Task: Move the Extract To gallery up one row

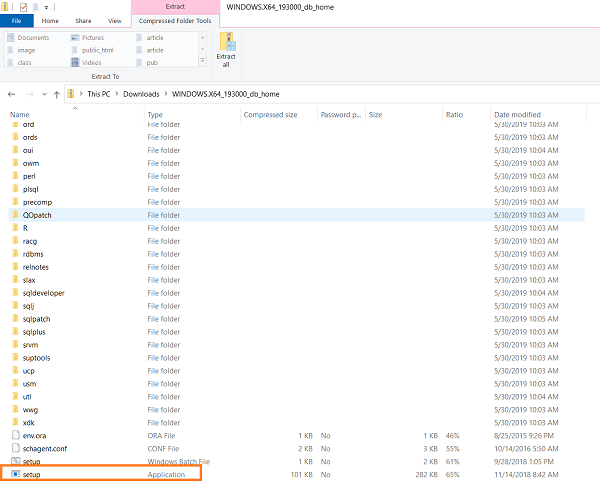Action: point(203,37)
